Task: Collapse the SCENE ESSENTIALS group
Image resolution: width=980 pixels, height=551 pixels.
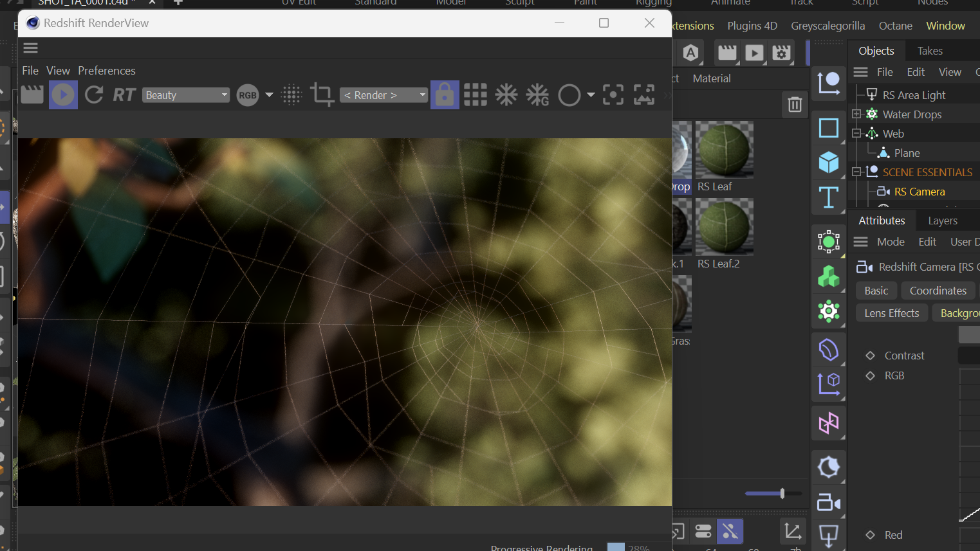Action: tap(856, 172)
